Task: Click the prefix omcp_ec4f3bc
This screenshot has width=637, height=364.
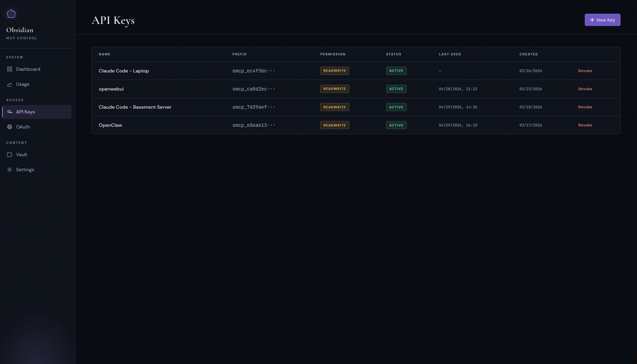Action: point(254,71)
